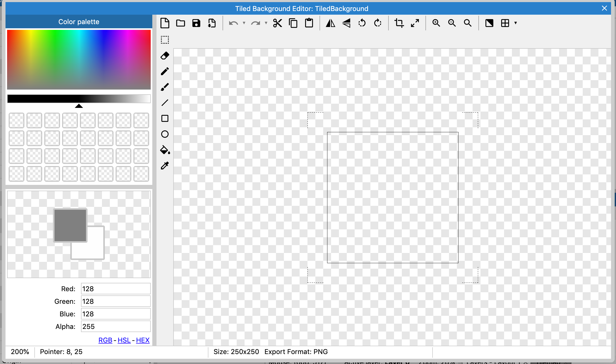Toggle the rectangular selection tool
Screen dimensions: 616x364
(x=165, y=40)
